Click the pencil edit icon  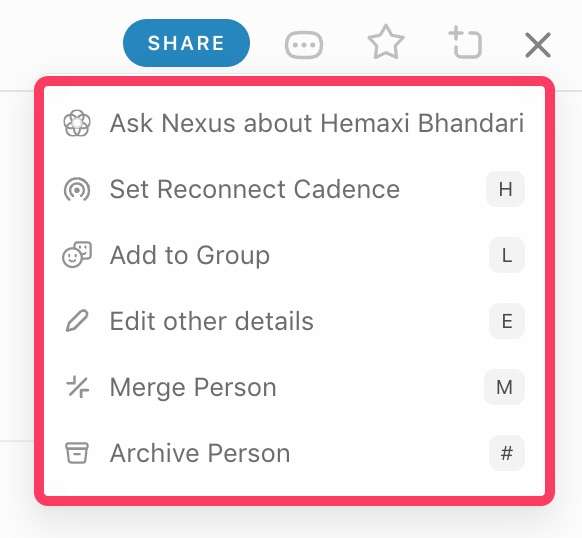coord(77,320)
